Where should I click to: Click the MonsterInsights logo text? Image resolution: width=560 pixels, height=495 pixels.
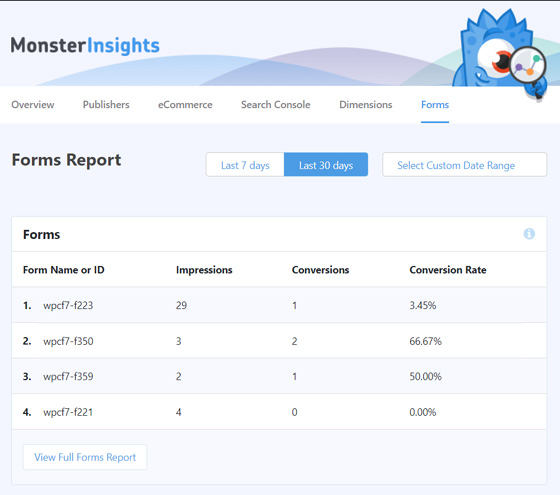[85, 45]
